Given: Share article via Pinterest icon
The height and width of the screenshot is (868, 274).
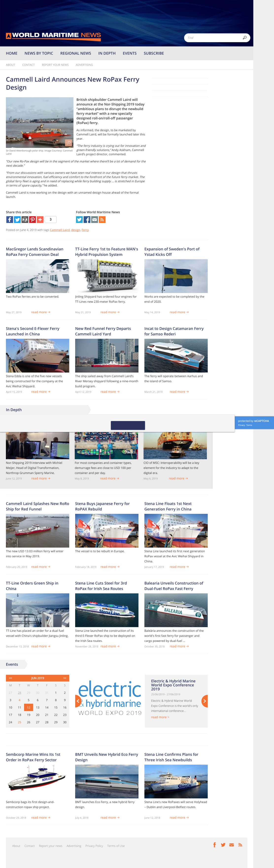Looking at the screenshot, I should point(32,220).
